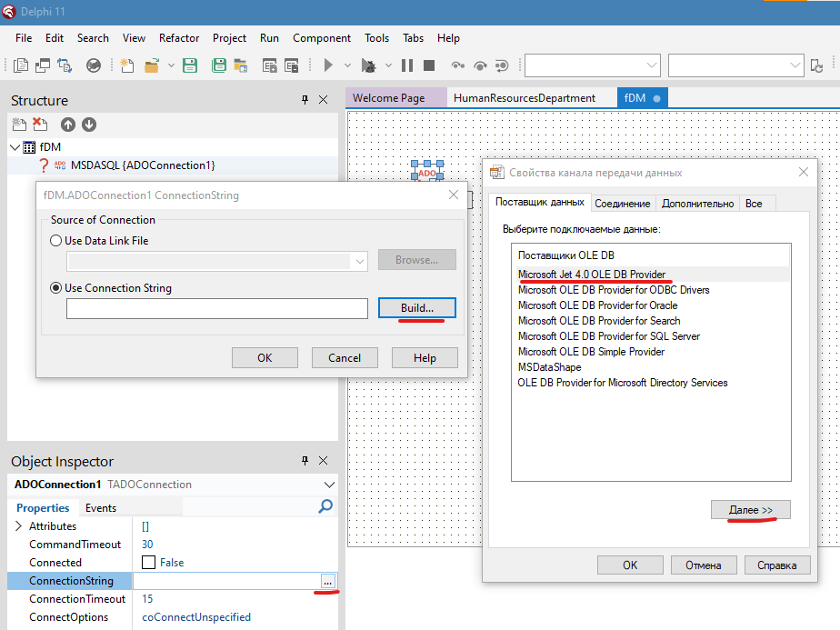Open the Component menu
Screen dimensions: 840x630
click(322, 38)
